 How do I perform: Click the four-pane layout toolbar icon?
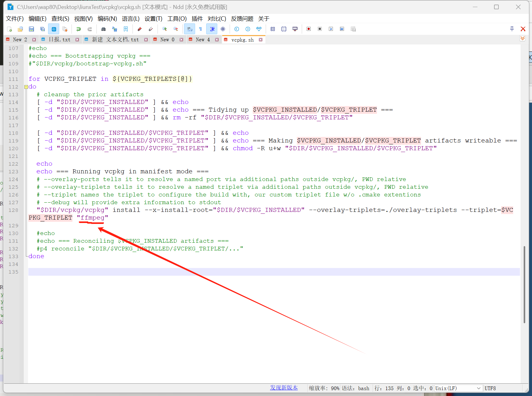(273, 29)
